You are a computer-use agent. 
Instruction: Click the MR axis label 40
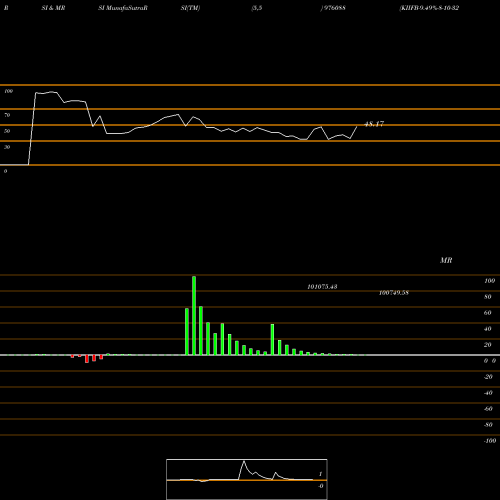click(487, 329)
